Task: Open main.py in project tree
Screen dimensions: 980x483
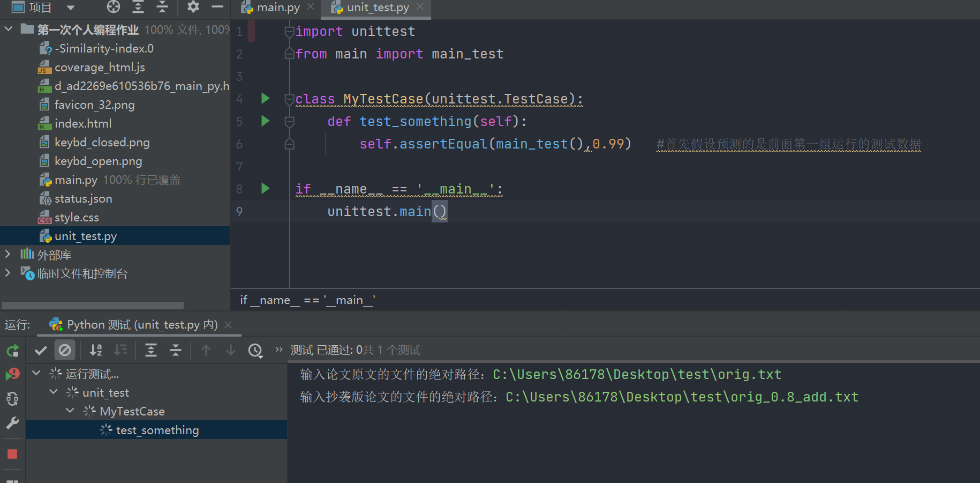Action: pyautogui.click(x=76, y=180)
